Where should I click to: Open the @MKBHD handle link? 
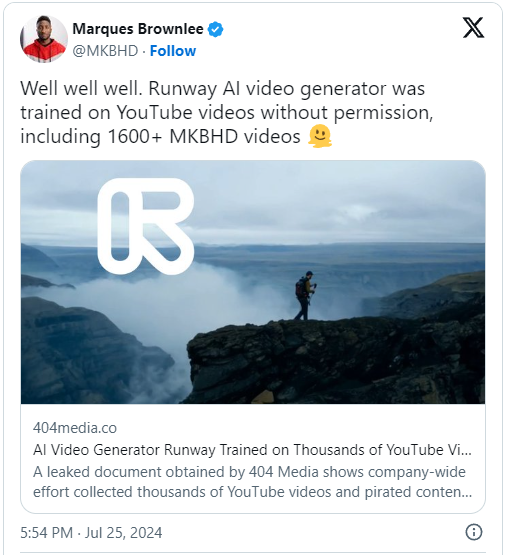(x=105, y=51)
